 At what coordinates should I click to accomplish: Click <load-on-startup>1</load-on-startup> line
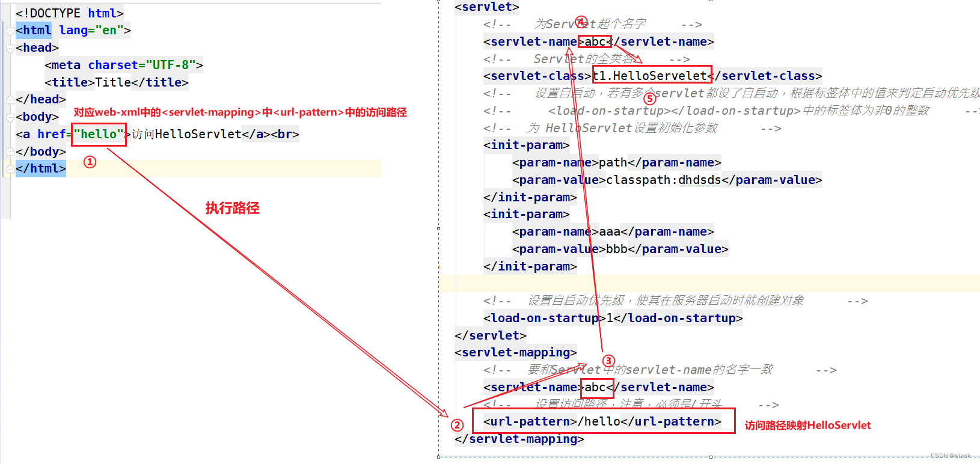pyautogui.click(x=613, y=318)
